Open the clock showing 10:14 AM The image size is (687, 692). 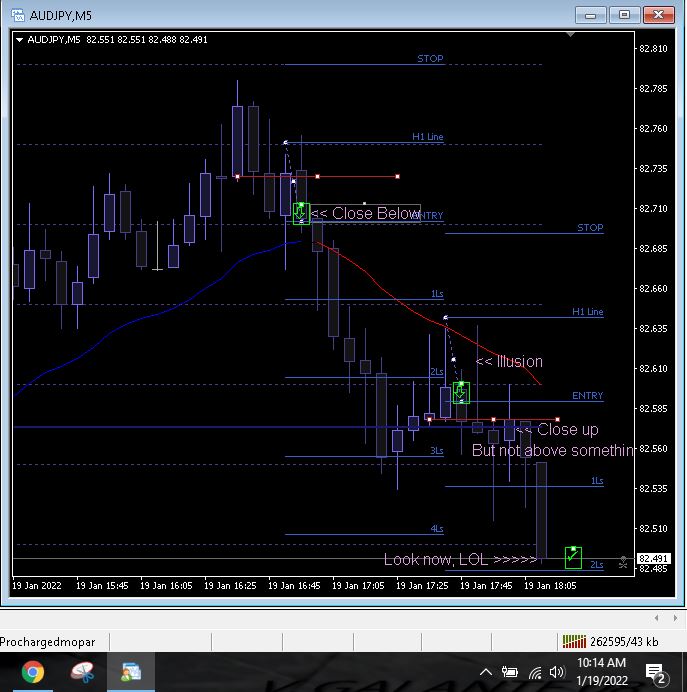601,671
